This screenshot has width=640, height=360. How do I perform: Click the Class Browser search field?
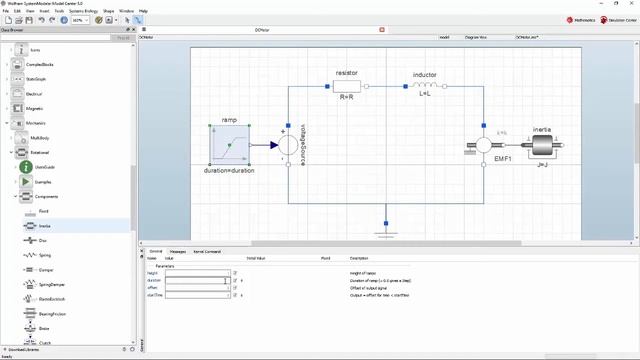click(56, 38)
